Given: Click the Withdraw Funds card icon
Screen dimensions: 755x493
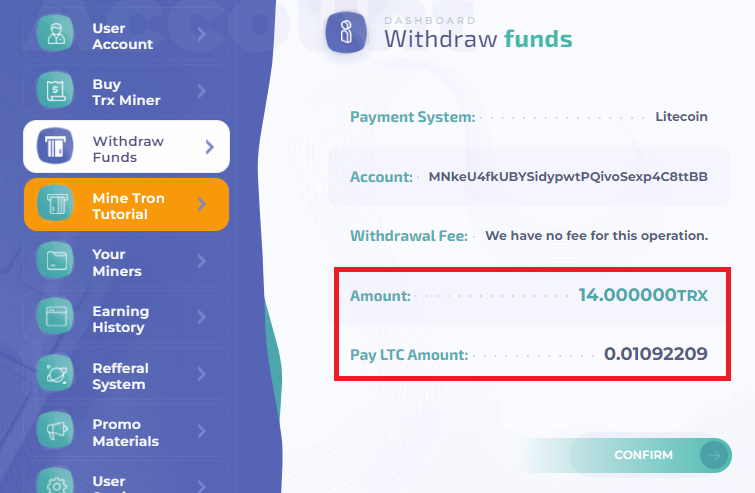Looking at the screenshot, I should point(55,147).
